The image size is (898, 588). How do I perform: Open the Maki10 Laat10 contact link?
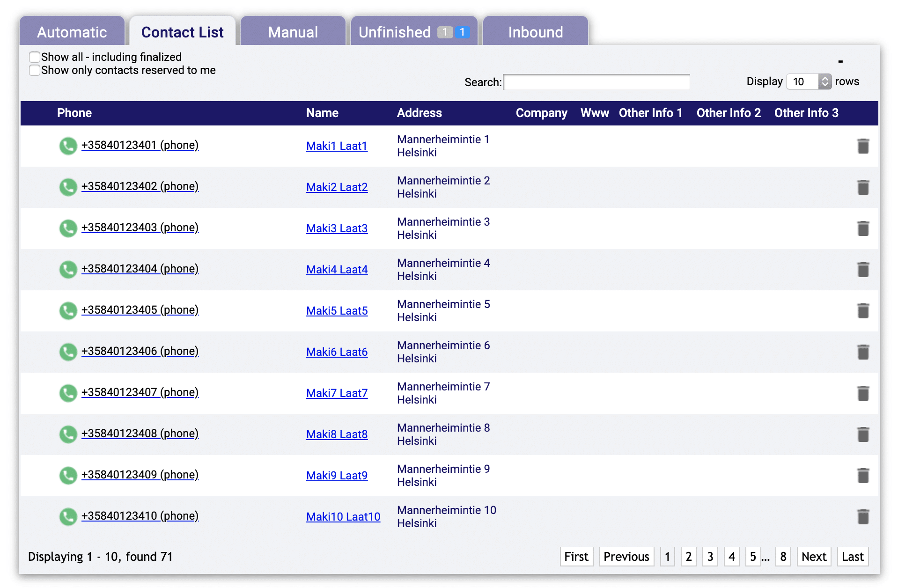click(343, 517)
